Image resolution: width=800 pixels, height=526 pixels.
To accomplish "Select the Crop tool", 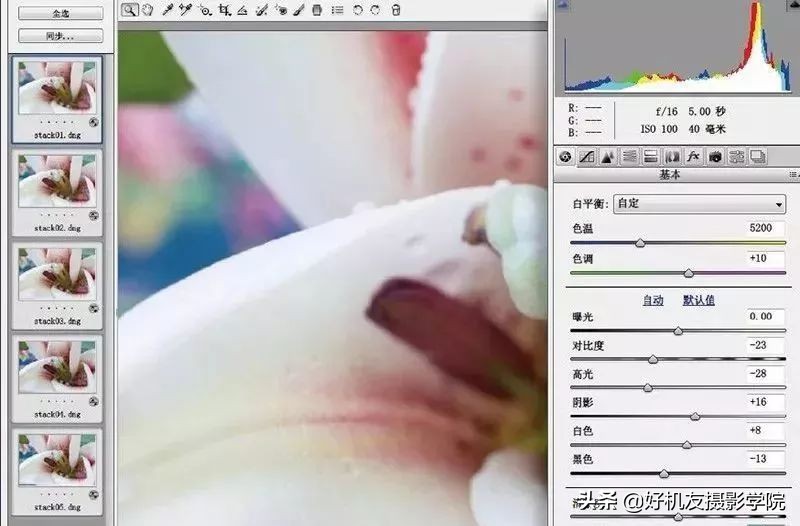I will 224,10.
